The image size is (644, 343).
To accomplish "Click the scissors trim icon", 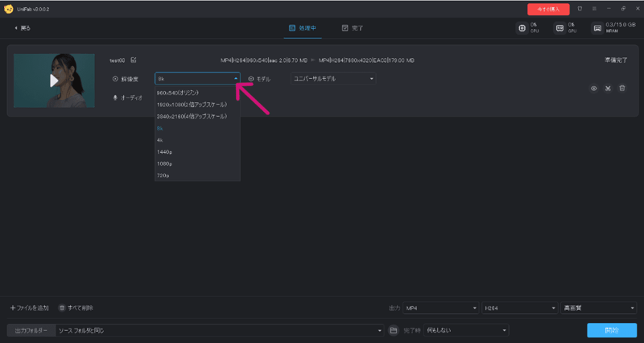I will (608, 88).
